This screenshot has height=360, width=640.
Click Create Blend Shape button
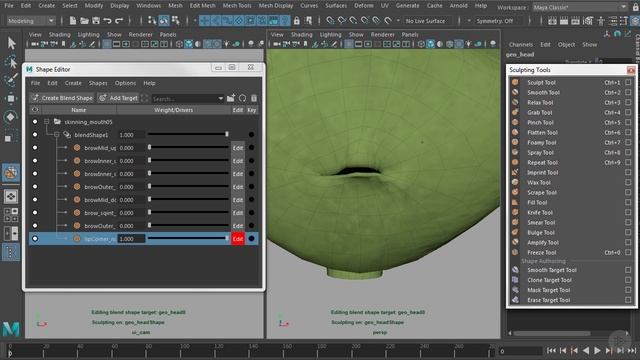tap(62, 98)
